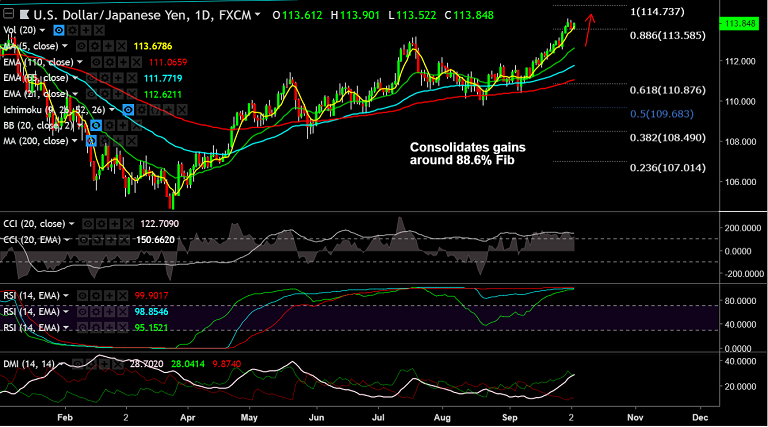The height and width of the screenshot is (427, 768).
Task: Delete EMA (110, close) with its X
Action: [x=137, y=62]
